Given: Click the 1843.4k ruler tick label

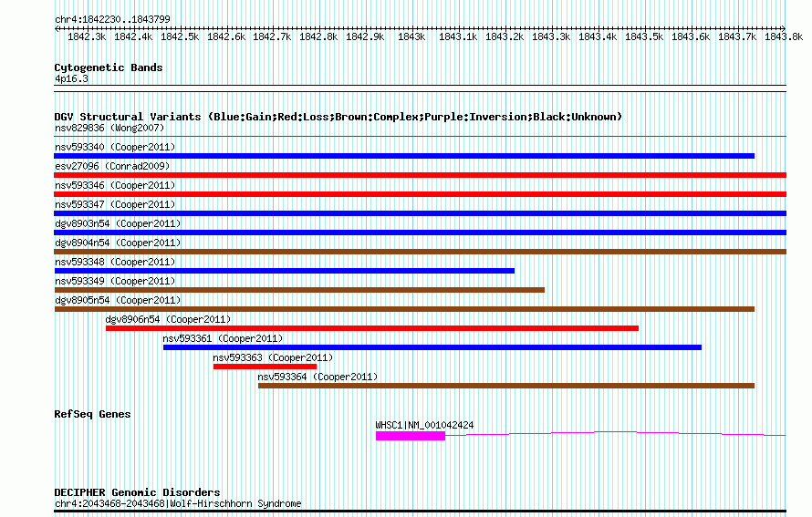Looking at the screenshot, I should [x=598, y=36].
